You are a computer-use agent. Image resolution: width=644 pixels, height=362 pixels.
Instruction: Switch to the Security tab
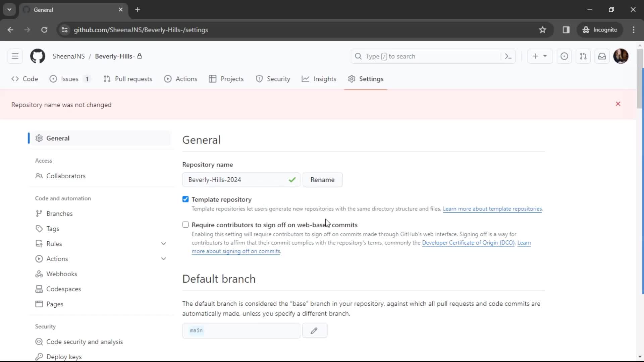pos(273,79)
